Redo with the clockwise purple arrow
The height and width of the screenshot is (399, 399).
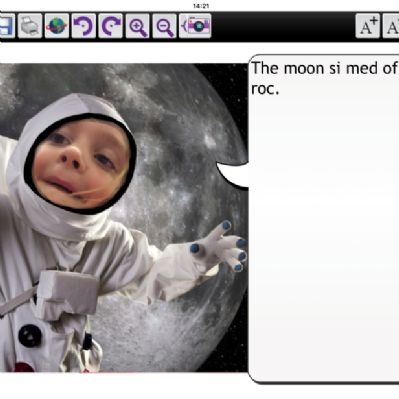(x=111, y=26)
